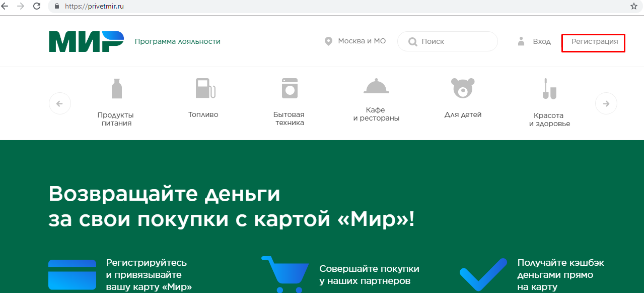Select the Для детей category
Screen dimensions: 644x293
[463, 114]
